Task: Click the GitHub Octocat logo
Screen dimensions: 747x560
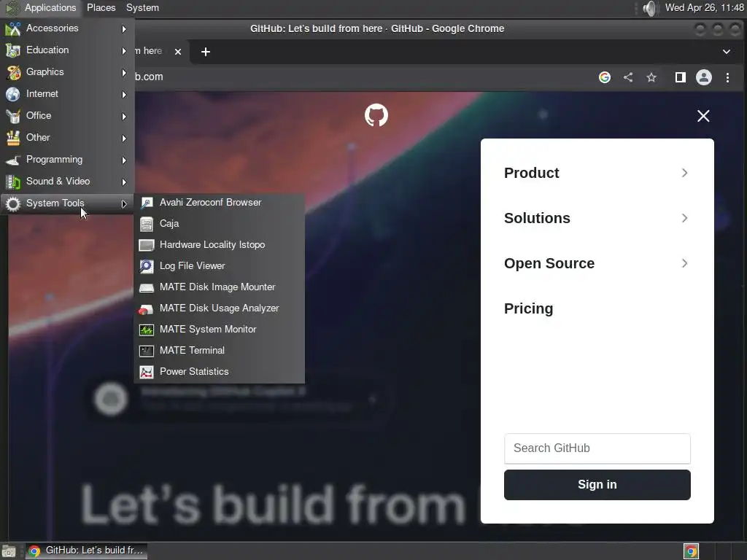Action: tap(376, 115)
